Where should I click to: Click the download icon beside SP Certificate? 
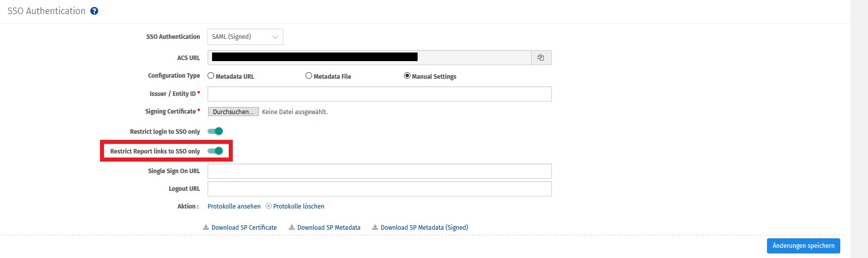tap(206, 228)
